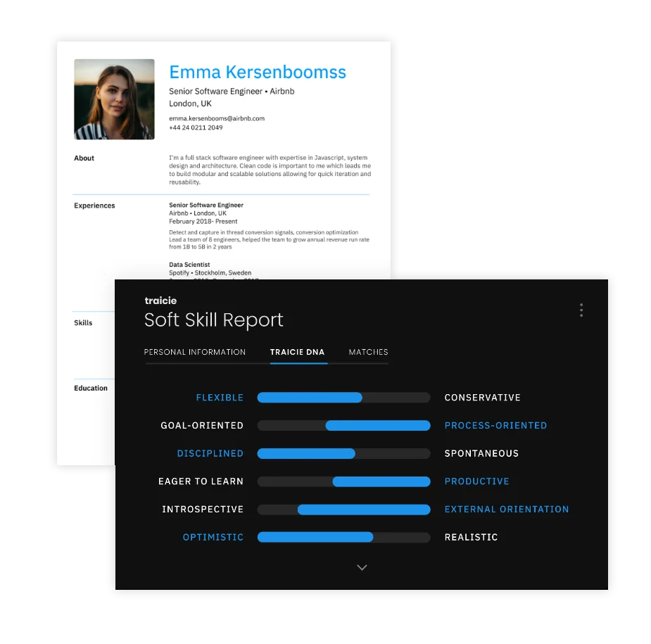This screenshot has height=644, width=651.
Task: Click the Disciplined–Spontaneous trait bar
Action: tap(343, 454)
